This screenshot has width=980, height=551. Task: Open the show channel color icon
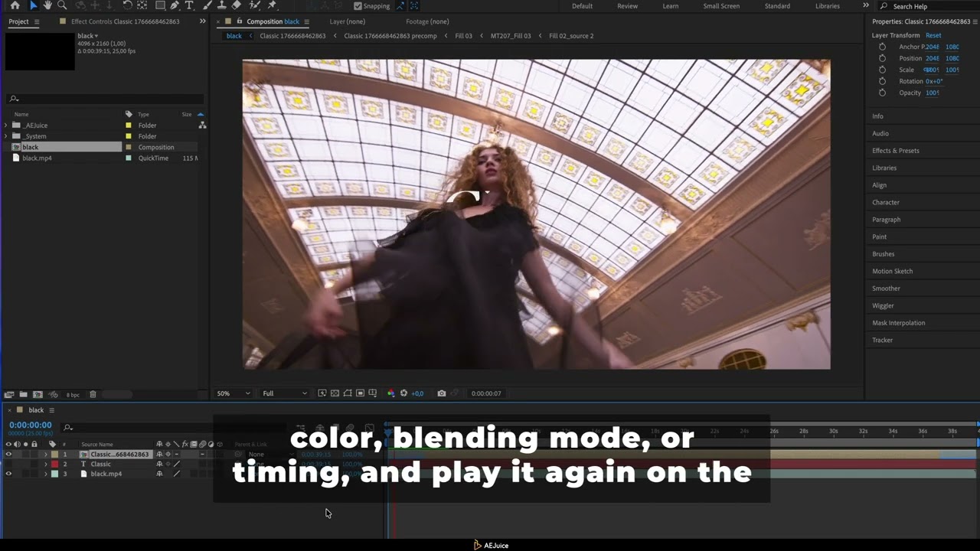point(391,393)
